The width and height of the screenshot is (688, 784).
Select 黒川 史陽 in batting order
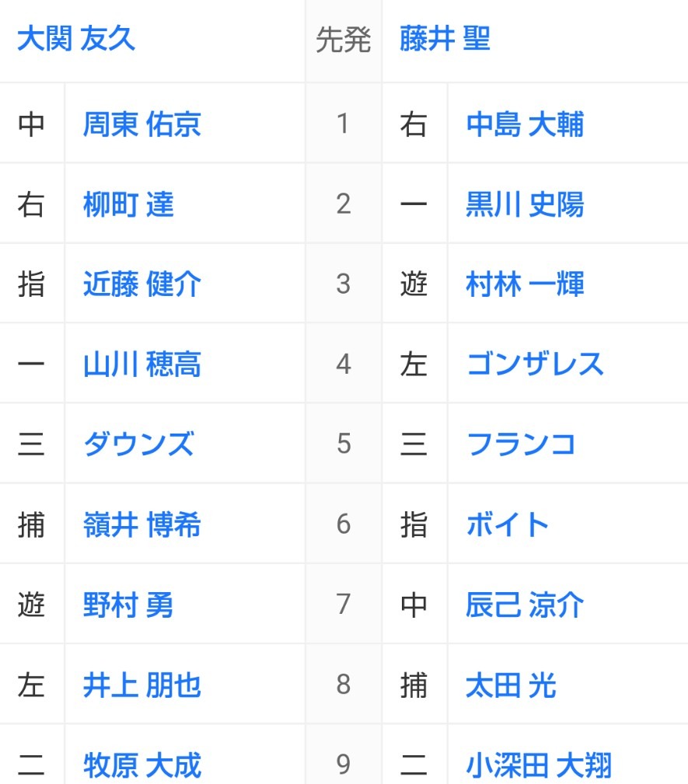[x=525, y=204]
